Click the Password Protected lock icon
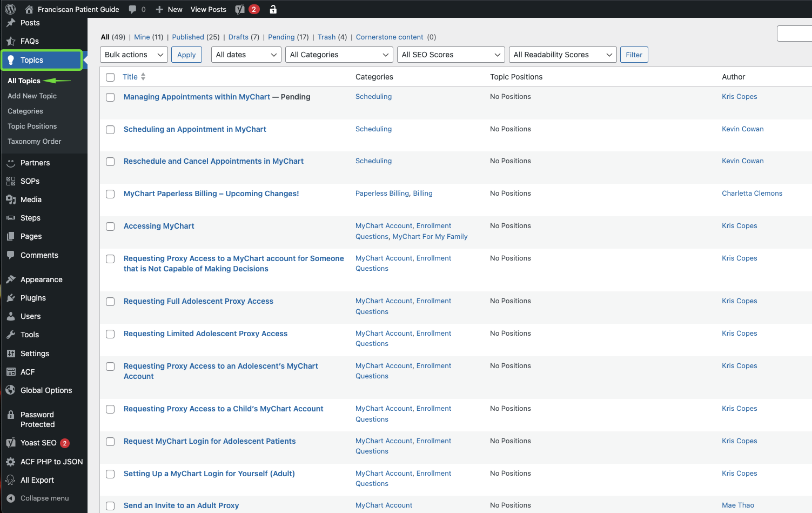This screenshot has width=812, height=513. click(11, 415)
